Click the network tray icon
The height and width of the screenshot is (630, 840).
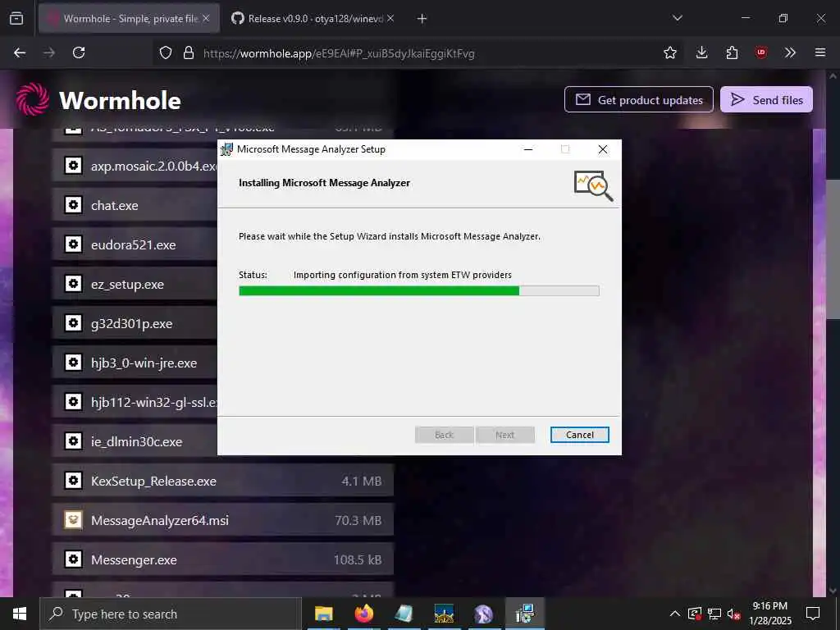coord(714,614)
